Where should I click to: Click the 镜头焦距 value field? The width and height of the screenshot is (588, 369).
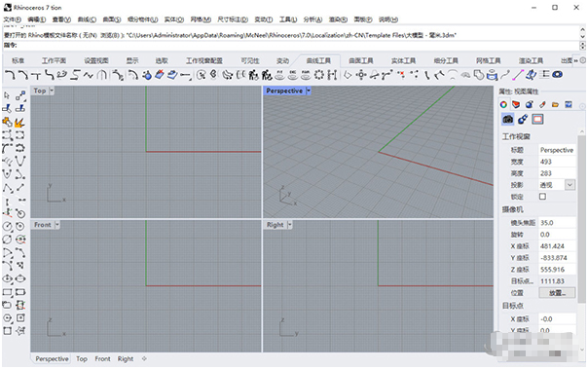(x=557, y=223)
